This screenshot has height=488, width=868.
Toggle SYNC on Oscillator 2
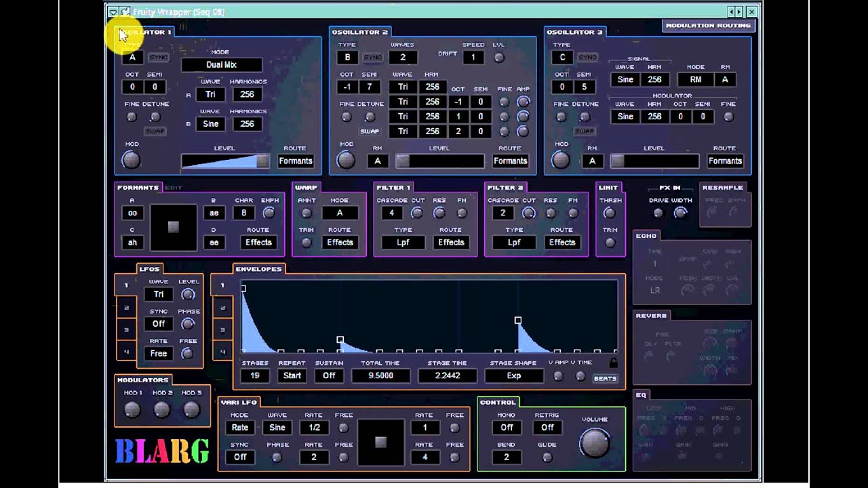coord(373,58)
